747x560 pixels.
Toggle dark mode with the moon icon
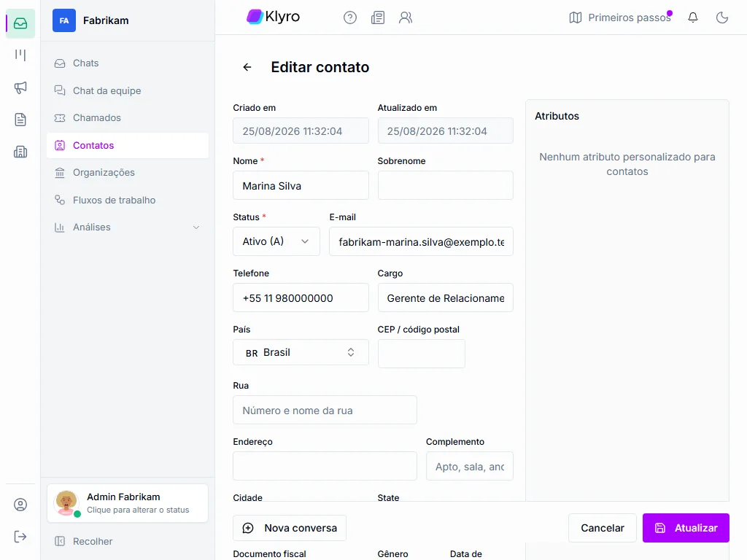[x=722, y=17]
